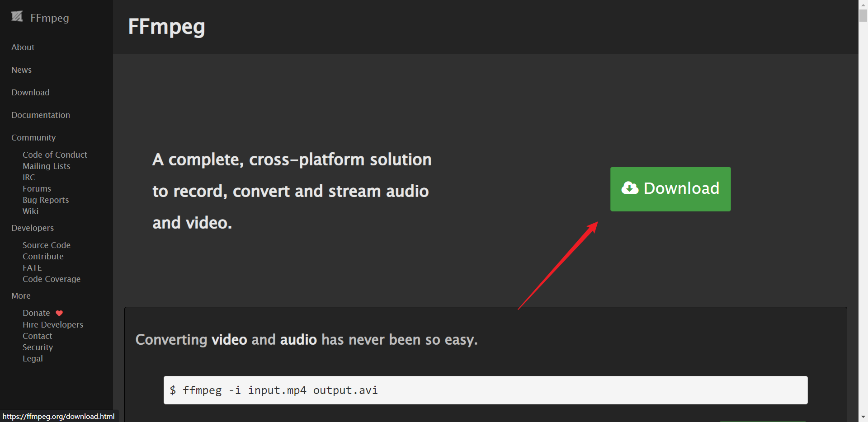Go to News in the sidebar
The height and width of the screenshot is (422, 868).
[21, 70]
